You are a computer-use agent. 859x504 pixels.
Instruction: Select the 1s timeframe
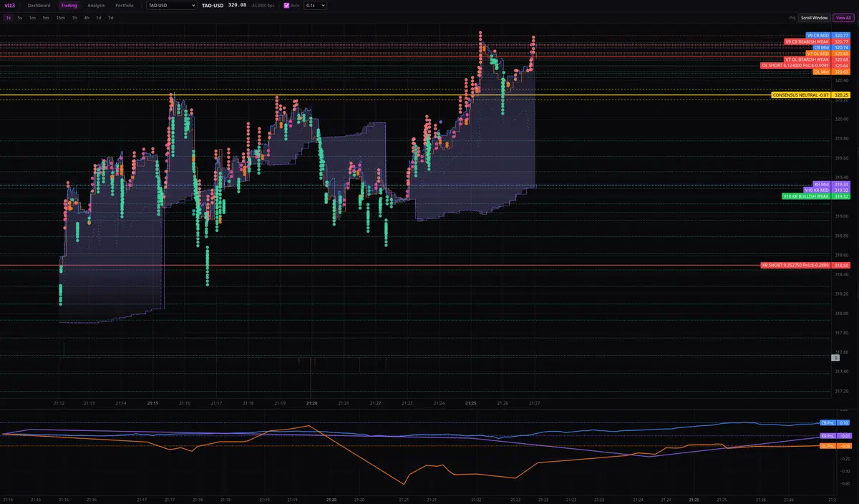click(8, 17)
